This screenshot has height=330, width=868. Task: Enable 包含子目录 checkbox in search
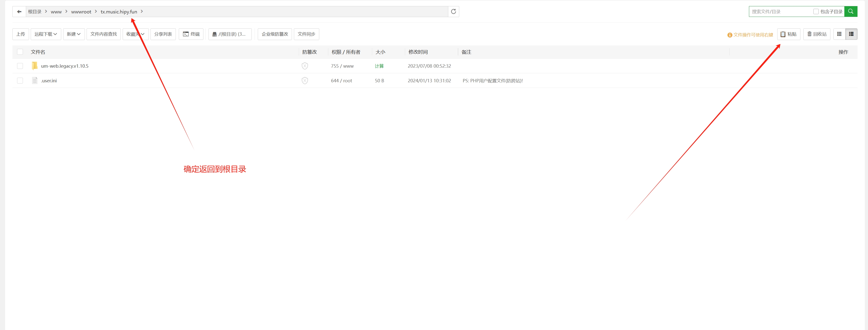(816, 12)
